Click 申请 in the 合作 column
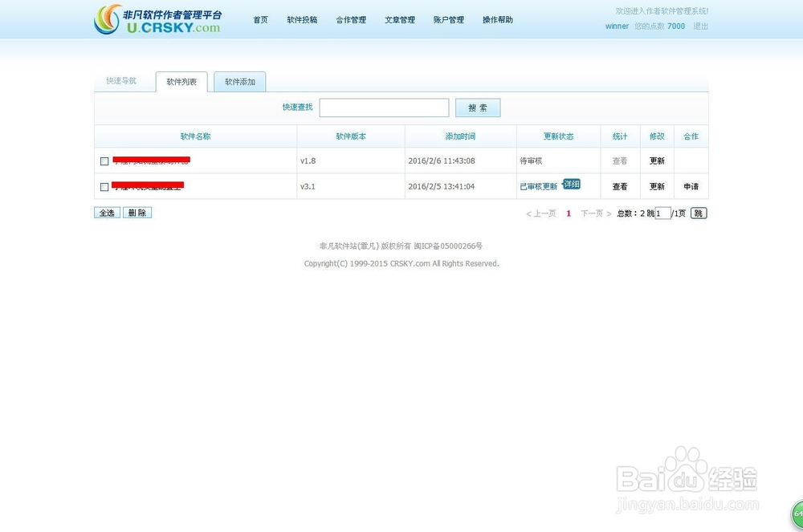This screenshot has height=532, width=803. tap(691, 186)
